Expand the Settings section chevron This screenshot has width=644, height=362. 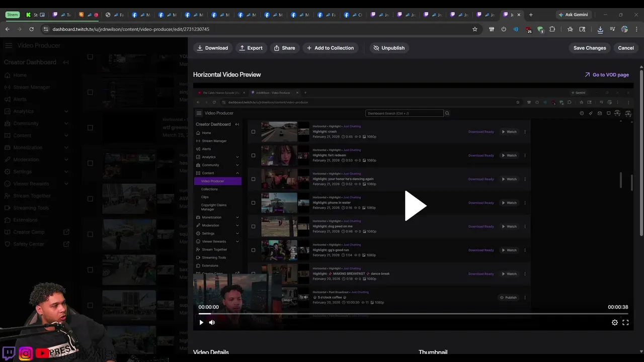pos(66,171)
